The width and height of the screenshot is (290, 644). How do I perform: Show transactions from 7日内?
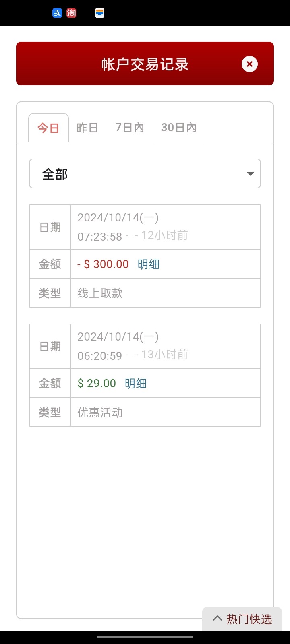pyautogui.click(x=129, y=128)
